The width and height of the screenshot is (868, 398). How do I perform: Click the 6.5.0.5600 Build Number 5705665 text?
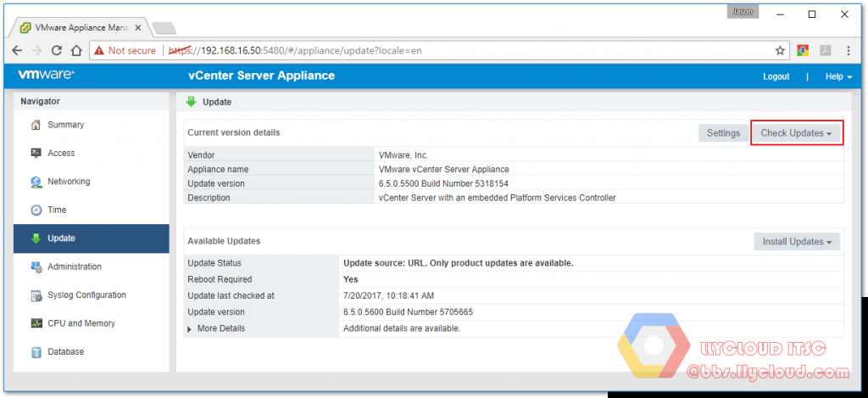(408, 312)
